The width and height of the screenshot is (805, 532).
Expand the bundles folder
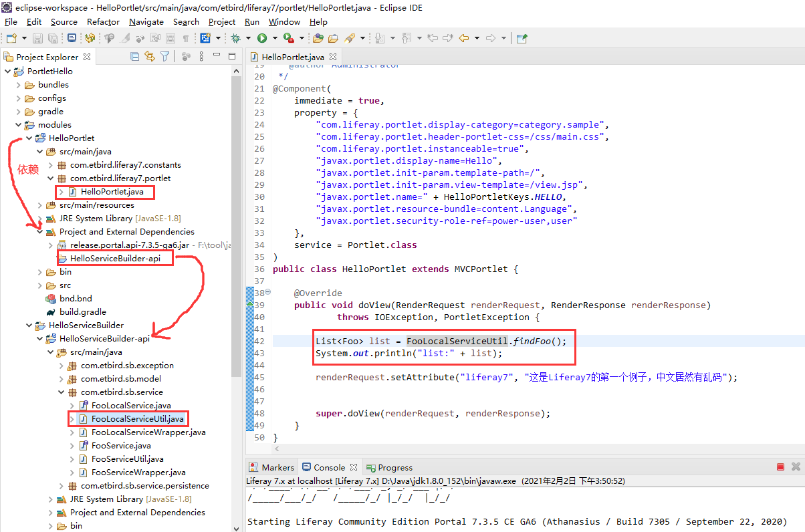(19, 85)
